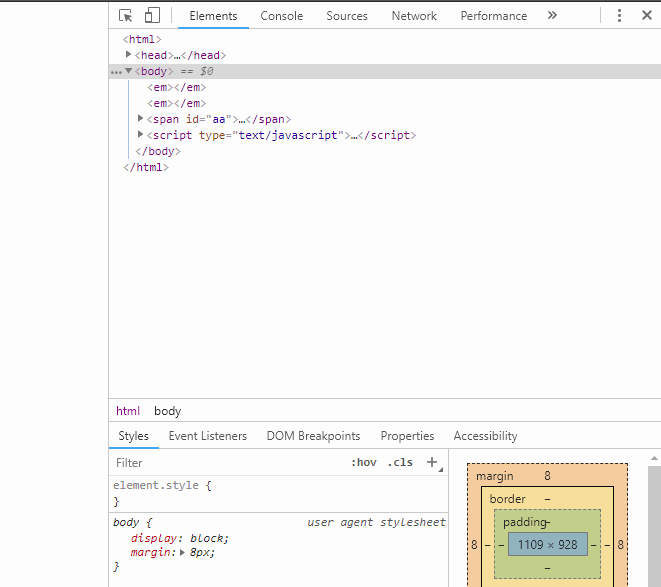Expand the head element node
The height and width of the screenshot is (587, 661).
pos(129,54)
